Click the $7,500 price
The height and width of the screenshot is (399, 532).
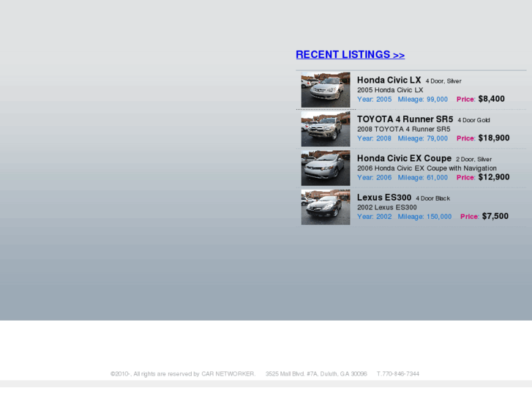pyautogui.click(x=495, y=216)
